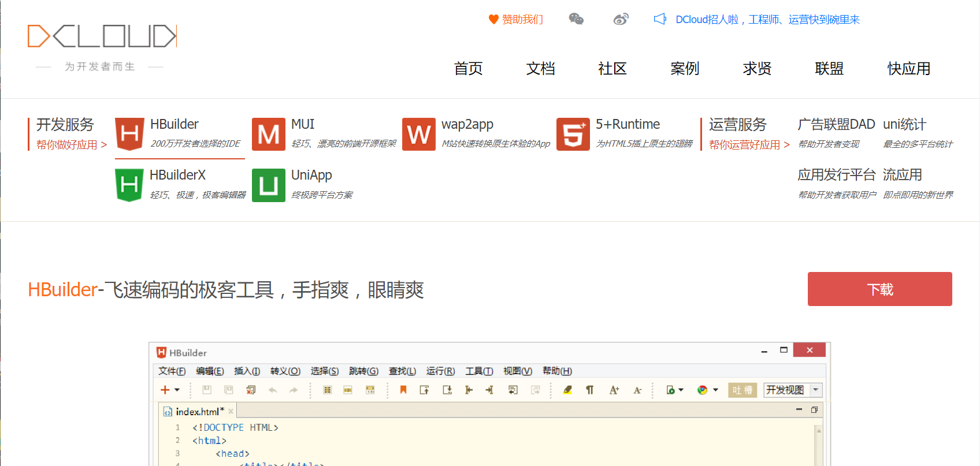The image size is (980, 466).
Task: Expand the 帮你做好应用 link under 开发服务
Action: (x=72, y=145)
